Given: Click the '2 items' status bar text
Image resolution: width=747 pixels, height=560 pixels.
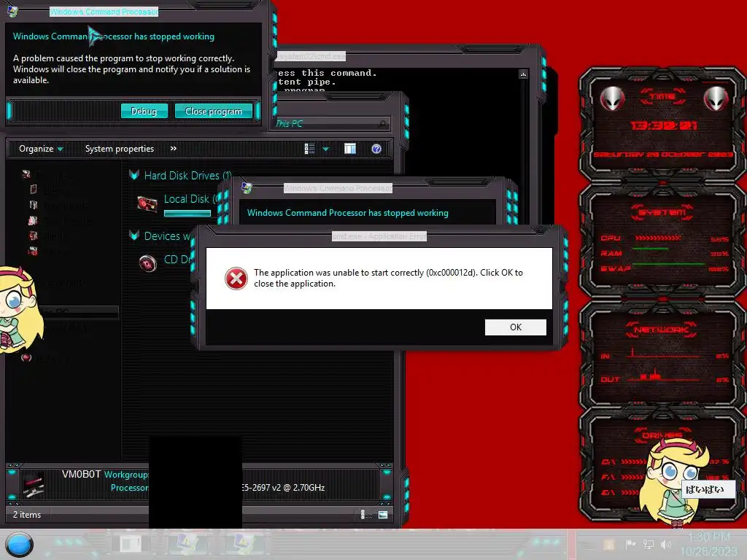Looking at the screenshot, I should (x=27, y=515).
